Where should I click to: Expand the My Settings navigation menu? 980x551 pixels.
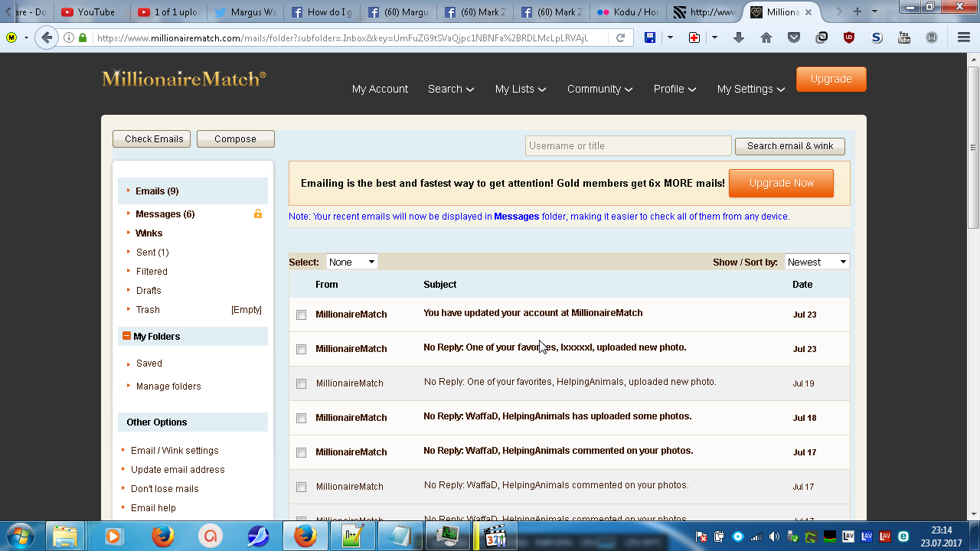point(751,89)
